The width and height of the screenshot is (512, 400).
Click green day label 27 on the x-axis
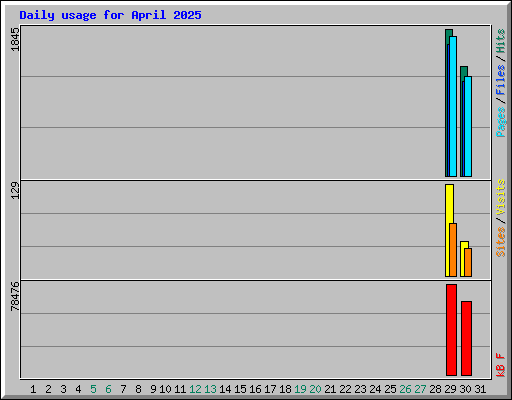pyautogui.click(x=420, y=389)
